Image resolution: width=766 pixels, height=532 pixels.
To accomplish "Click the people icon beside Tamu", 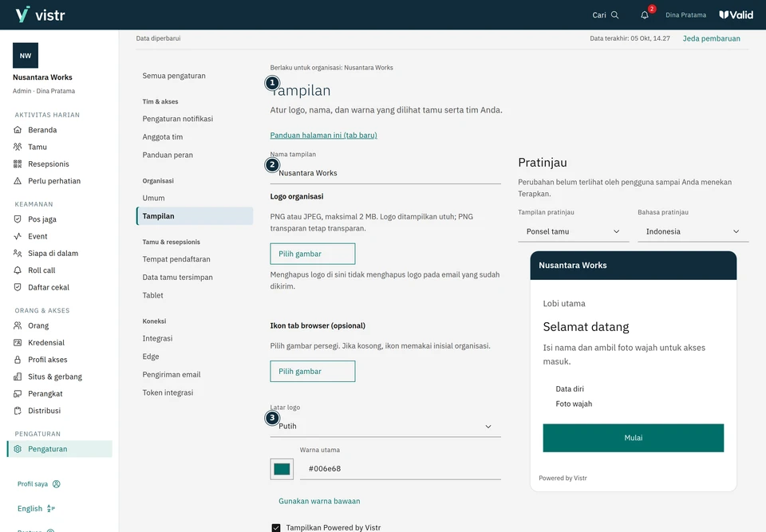I will tap(18, 147).
